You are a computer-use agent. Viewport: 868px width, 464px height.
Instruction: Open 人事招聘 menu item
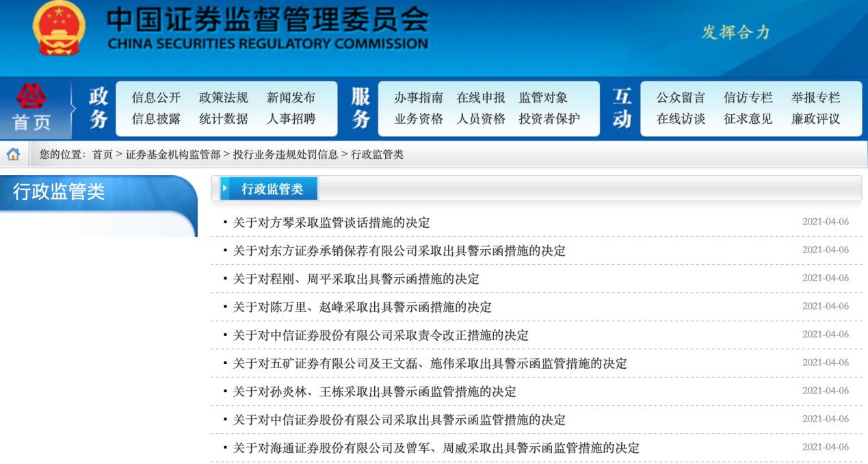point(291,119)
